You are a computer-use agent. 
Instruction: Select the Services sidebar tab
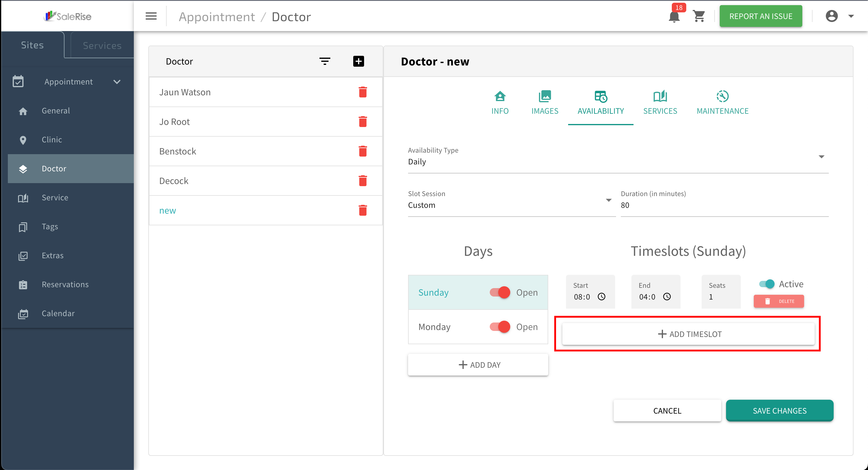coord(102,45)
